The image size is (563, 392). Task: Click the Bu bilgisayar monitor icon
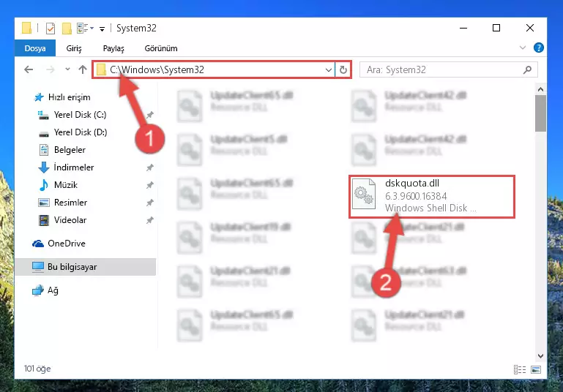pos(37,267)
